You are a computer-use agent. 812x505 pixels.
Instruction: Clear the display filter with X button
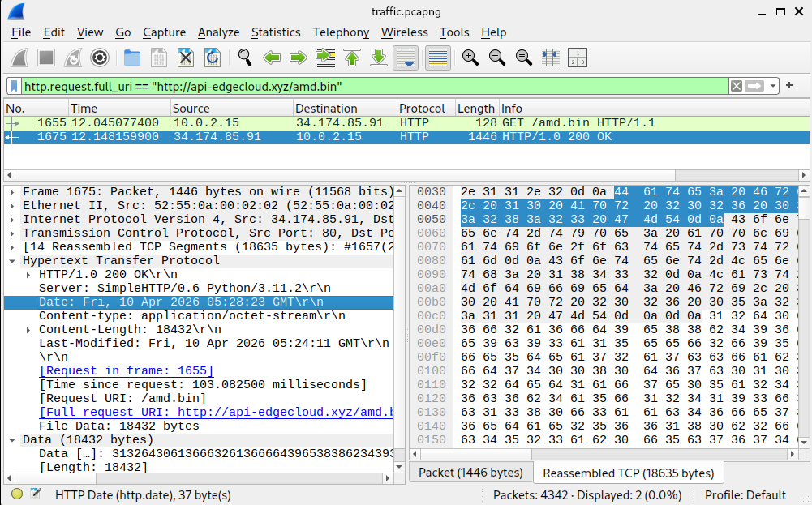pyautogui.click(x=736, y=86)
